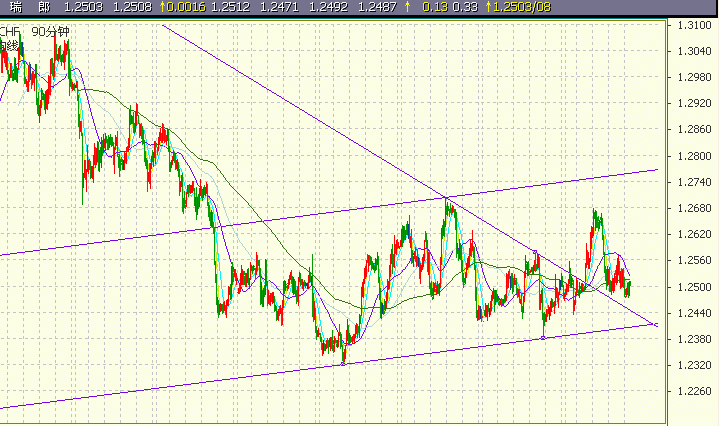720x426 pixels.
Task: Click the 1.2487 value in quote bar
Action: (x=377, y=7)
